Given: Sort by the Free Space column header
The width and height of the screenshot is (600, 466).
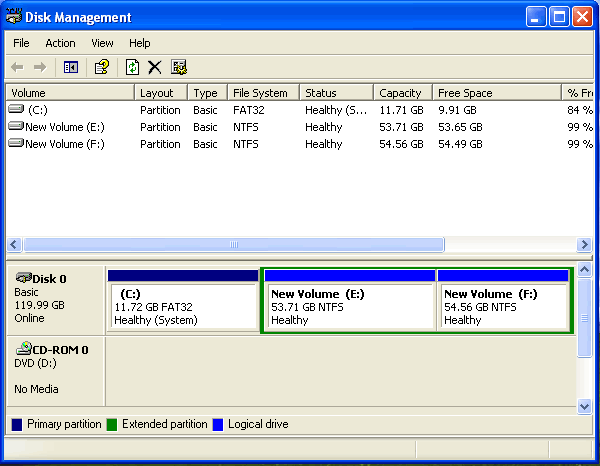Looking at the screenshot, I should pyautogui.click(x=497, y=93).
